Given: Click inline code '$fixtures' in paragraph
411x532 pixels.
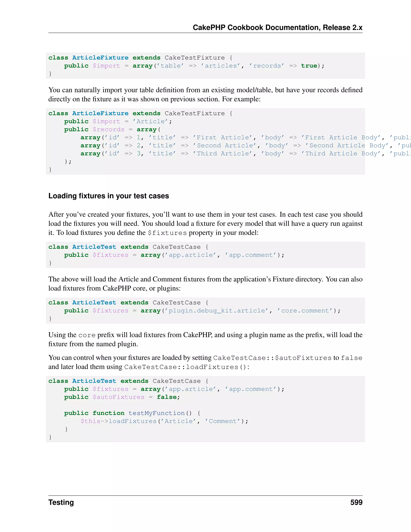Looking at the screenshot, I should [167, 233].
